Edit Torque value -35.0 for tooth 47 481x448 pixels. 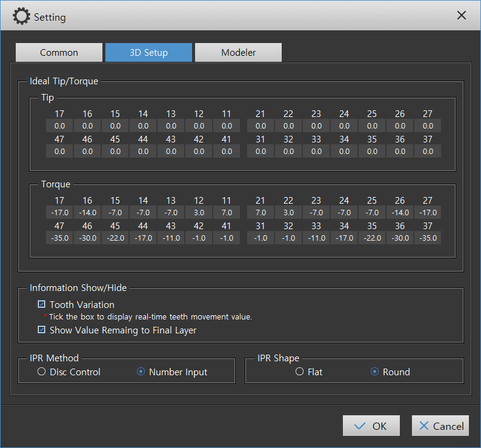point(59,238)
